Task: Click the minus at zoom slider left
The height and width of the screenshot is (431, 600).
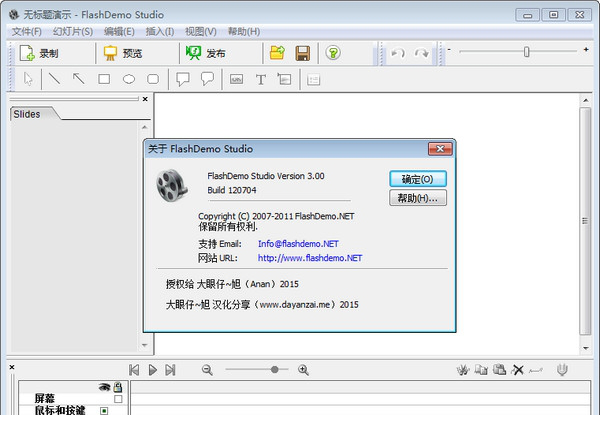Action: 449,49
